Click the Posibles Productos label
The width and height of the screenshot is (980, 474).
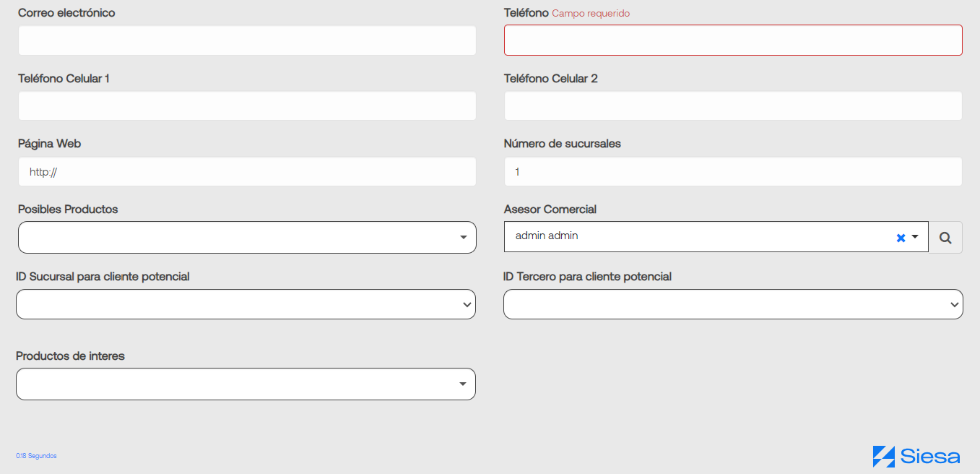tap(68, 209)
